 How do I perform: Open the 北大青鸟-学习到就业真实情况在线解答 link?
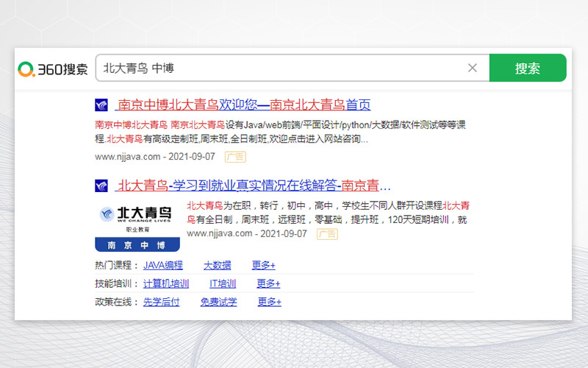[x=253, y=185]
